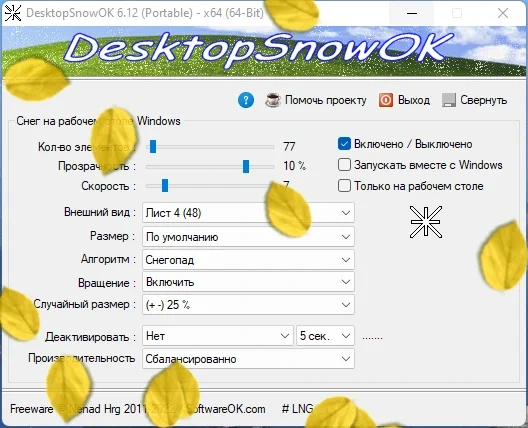Click the coffee cup donate icon
This screenshot has width=528, height=428.
pos(273,100)
